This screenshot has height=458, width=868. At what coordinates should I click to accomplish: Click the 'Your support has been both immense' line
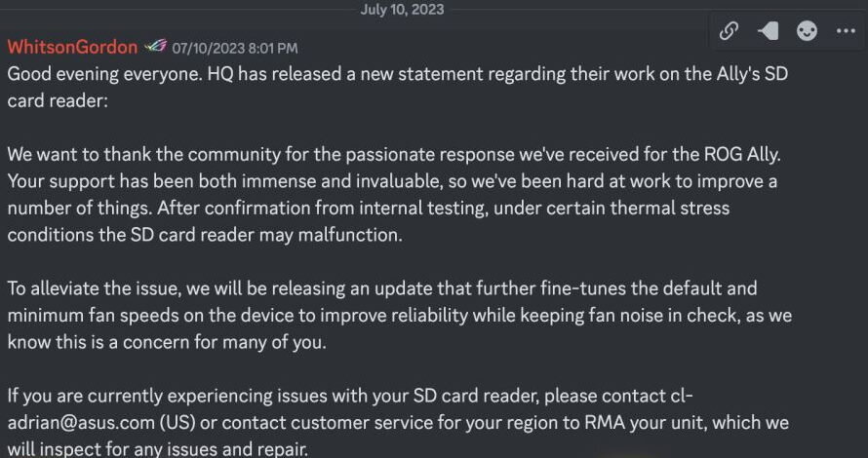(392, 181)
